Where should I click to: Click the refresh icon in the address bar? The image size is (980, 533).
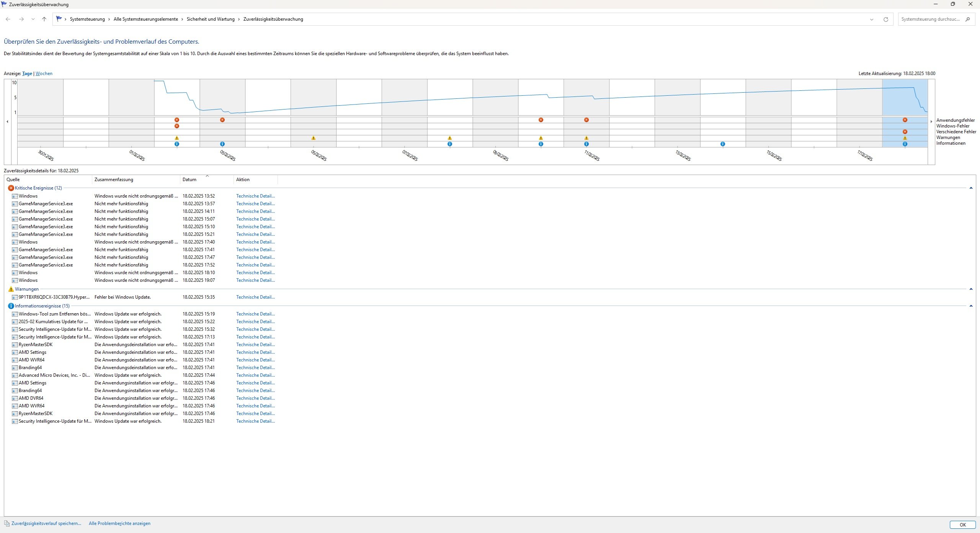885,19
